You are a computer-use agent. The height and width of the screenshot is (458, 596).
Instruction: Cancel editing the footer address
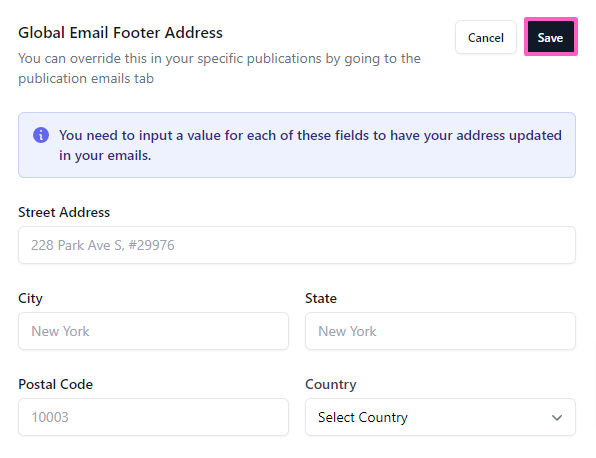point(486,37)
